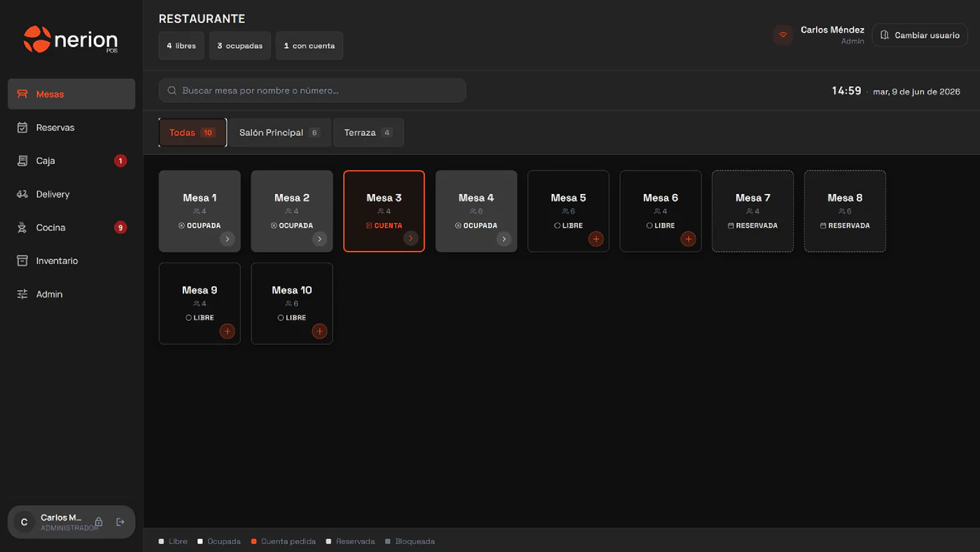Image resolution: width=980 pixels, height=552 pixels.
Task: Open Inventario in the sidebar
Action: [x=71, y=261]
